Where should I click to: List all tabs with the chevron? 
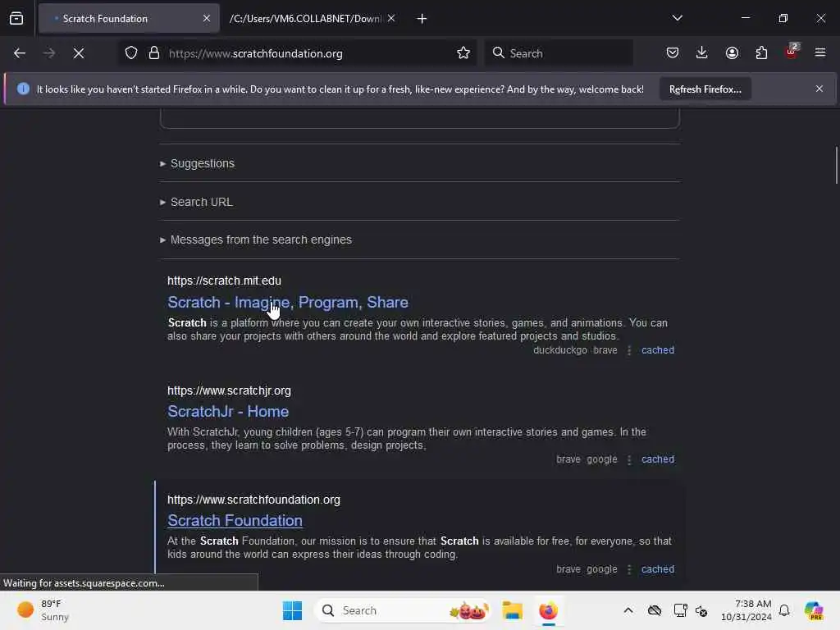(x=677, y=18)
